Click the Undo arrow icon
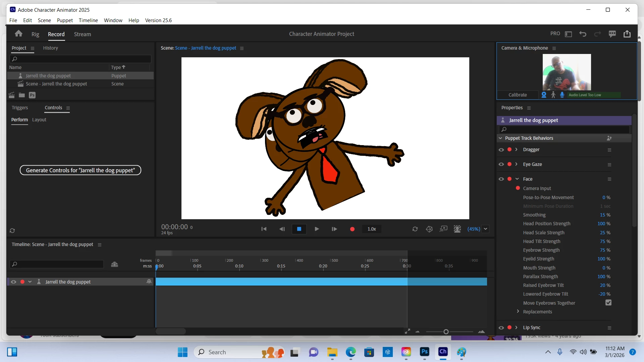This screenshot has width=644, height=362. 583,34
